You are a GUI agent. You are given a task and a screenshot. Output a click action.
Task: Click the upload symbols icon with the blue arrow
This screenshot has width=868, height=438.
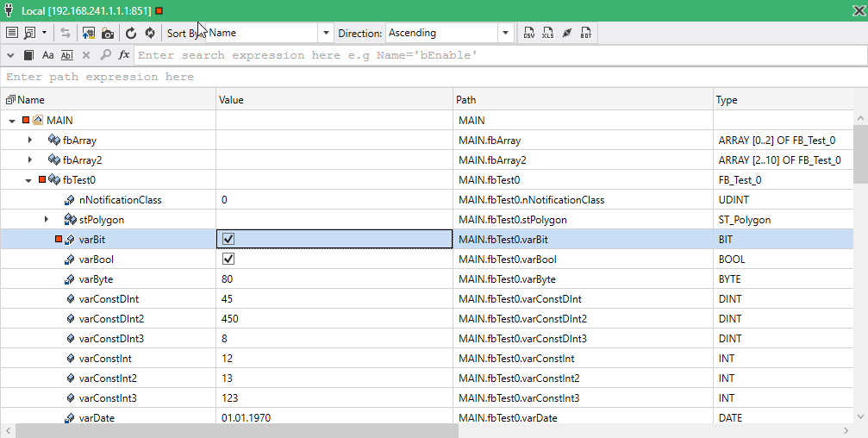click(89, 33)
